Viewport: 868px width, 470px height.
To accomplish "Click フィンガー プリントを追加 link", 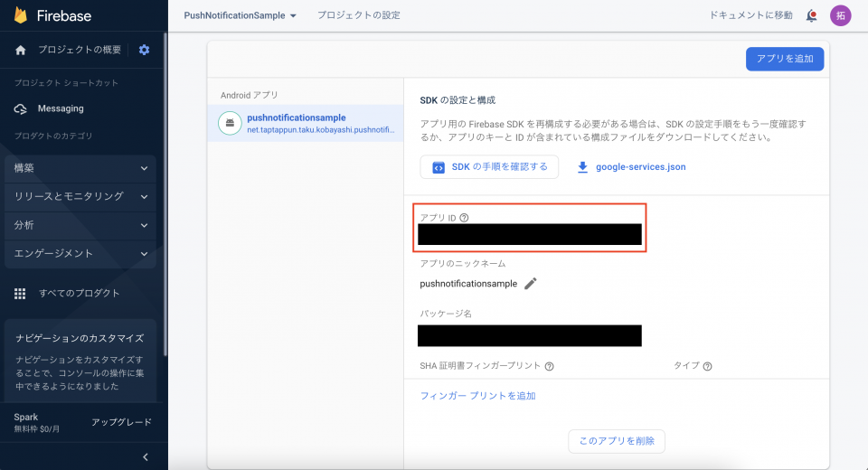I will click(x=477, y=396).
